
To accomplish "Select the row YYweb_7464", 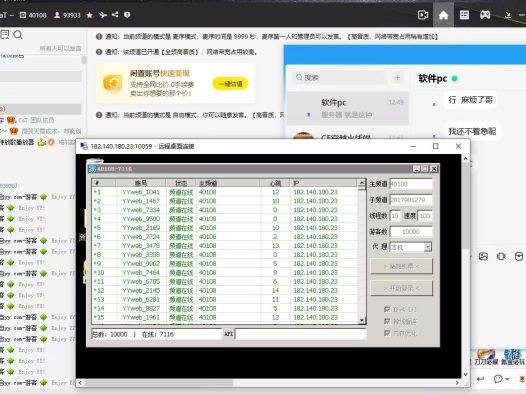I will (x=225, y=273).
